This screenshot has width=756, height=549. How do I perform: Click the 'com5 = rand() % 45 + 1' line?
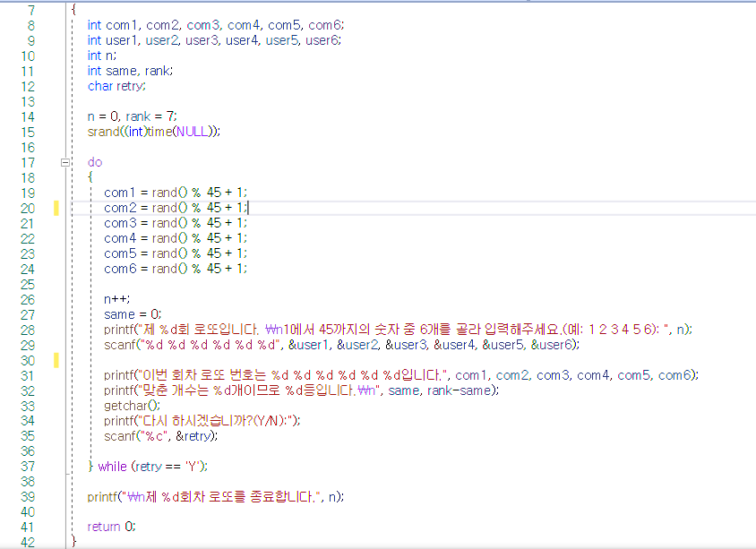pos(176,253)
